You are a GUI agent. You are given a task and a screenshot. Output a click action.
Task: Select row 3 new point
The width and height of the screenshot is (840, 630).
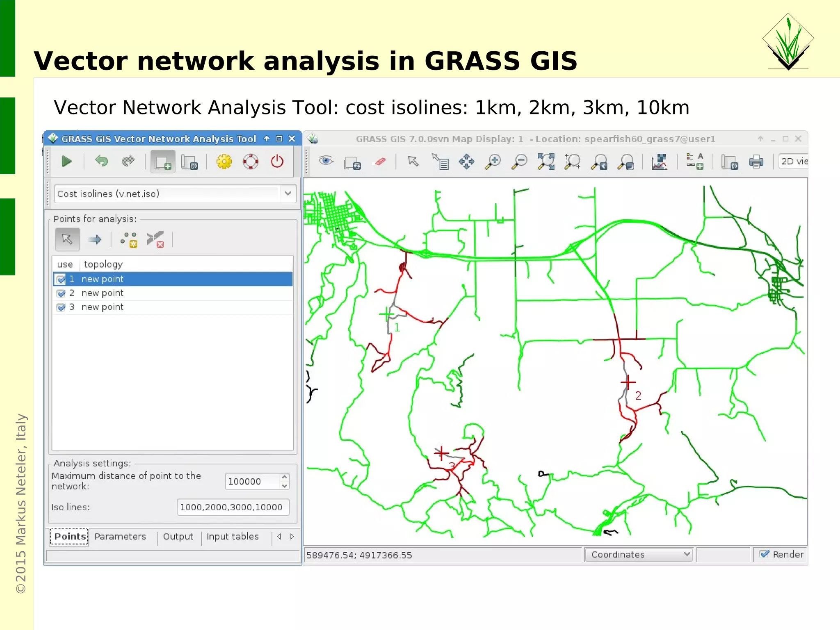pos(173,307)
